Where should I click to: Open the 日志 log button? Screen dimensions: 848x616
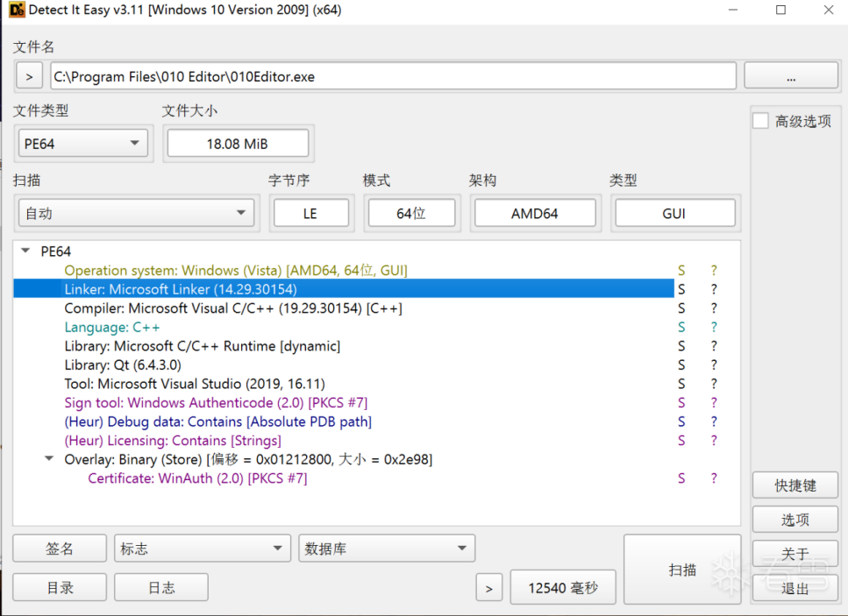pos(161,587)
